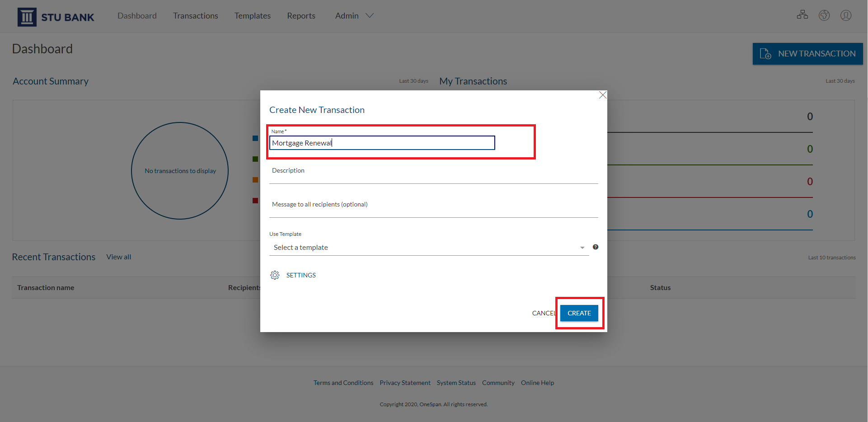This screenshot has height=422, width=868.
Task: Click the green legend square in Account Summary
Action: coord(255,159)
